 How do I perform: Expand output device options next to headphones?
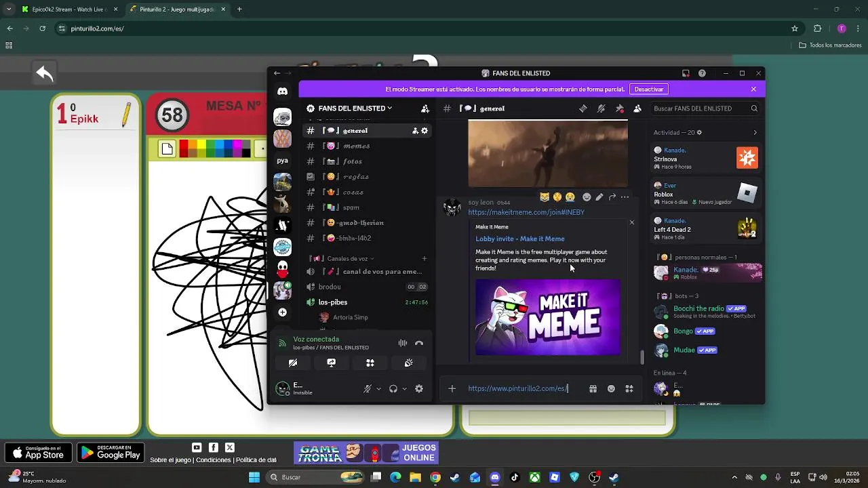[x=404, y=388]
